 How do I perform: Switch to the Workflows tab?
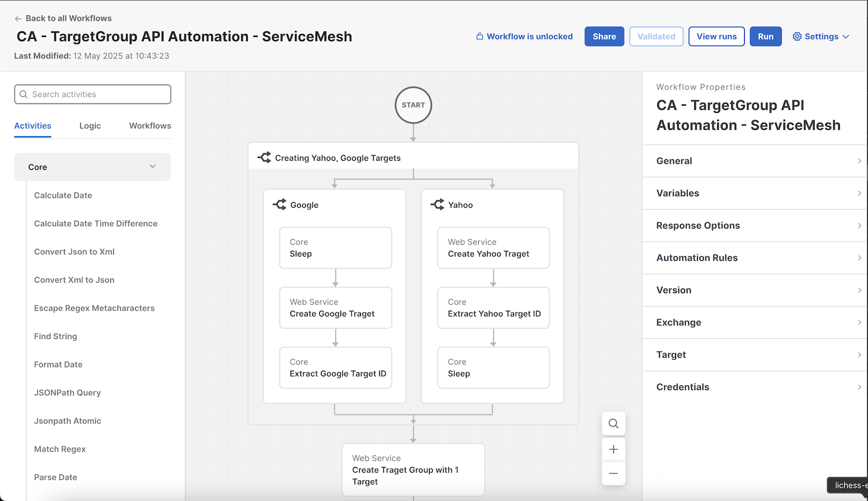point(150,126)
